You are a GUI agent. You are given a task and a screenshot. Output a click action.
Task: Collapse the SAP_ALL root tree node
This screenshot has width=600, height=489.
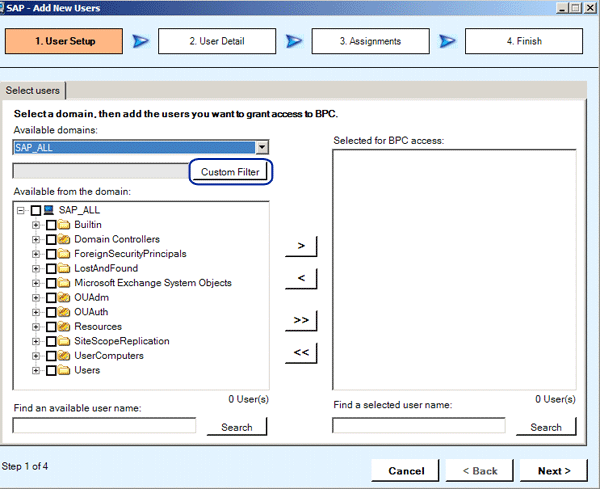coord(21,210)
